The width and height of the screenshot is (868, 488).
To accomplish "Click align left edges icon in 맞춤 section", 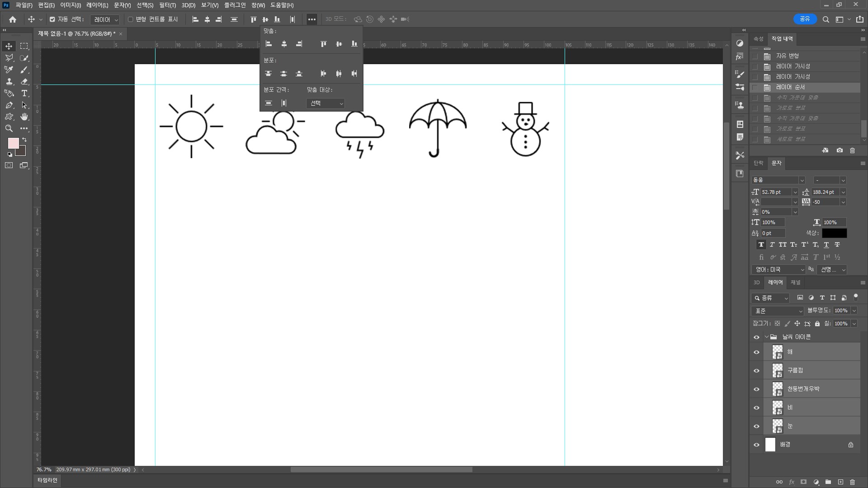I will [x=269, y=44].
